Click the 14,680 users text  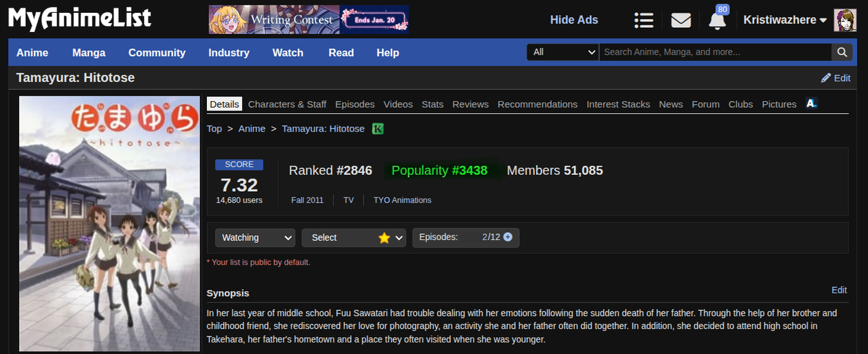point(239,200)
